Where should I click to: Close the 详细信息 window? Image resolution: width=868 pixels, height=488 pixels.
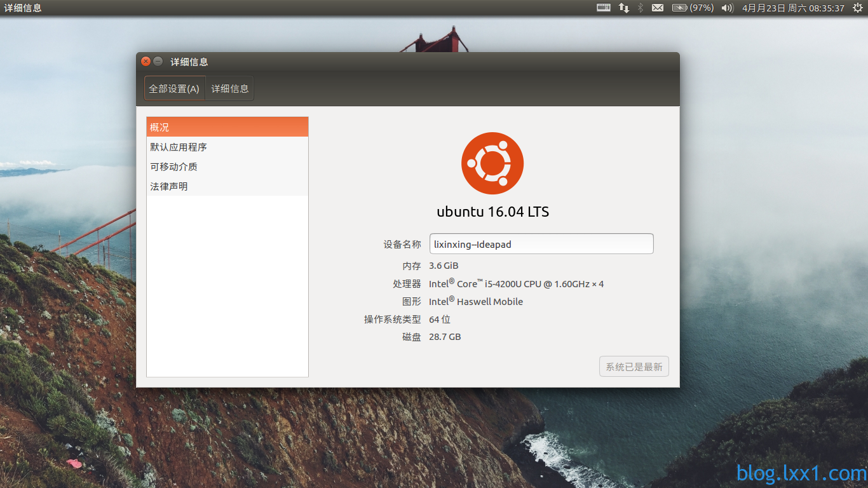[x=146, y=62]
